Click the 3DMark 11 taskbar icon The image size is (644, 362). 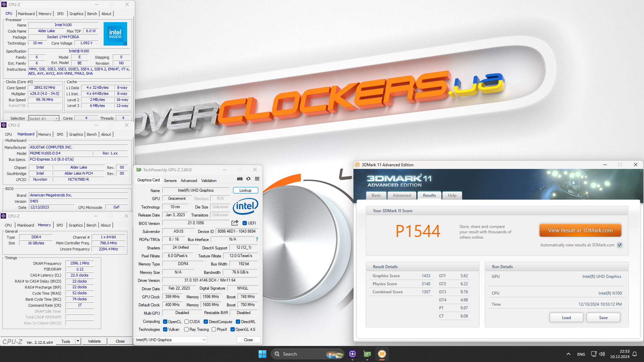pyautogui.click(x=382, y=354)
